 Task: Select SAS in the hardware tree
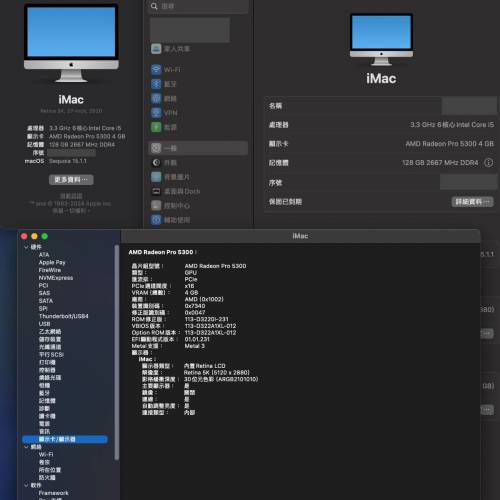(44, 293)
